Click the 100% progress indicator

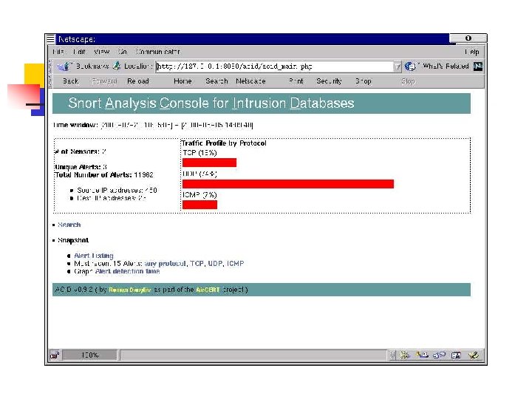click(89, 355)
